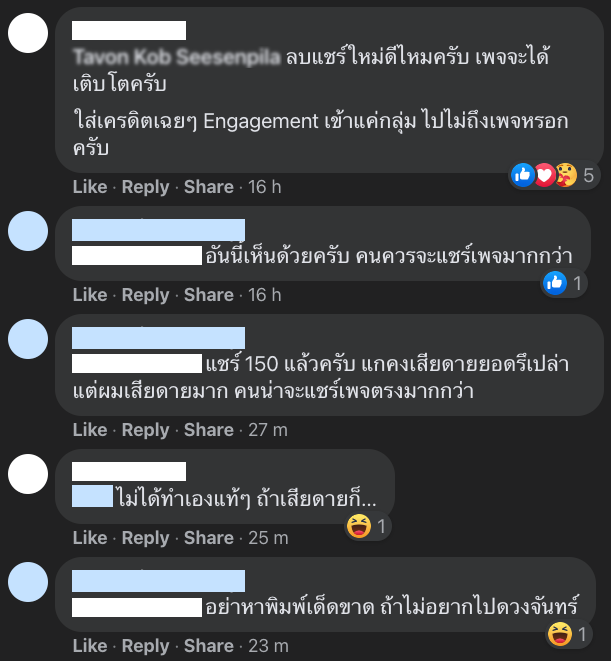Click the care emoji reaction on first comment

coord(566,175)
